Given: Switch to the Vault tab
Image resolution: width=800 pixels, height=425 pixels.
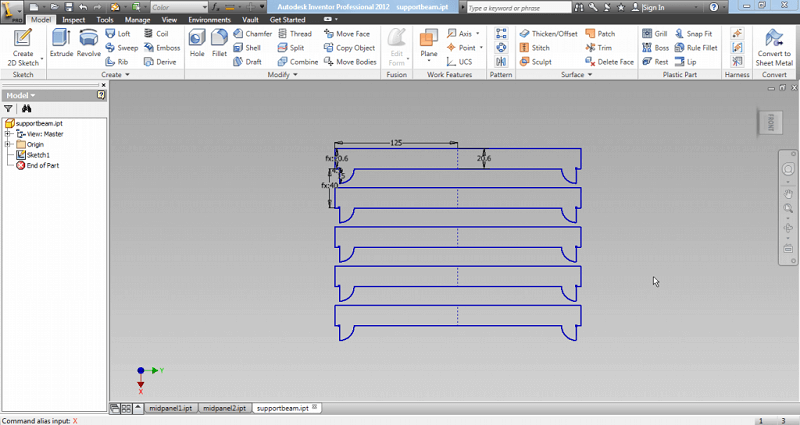Looking at the screenshot, I should coord(250,19).
